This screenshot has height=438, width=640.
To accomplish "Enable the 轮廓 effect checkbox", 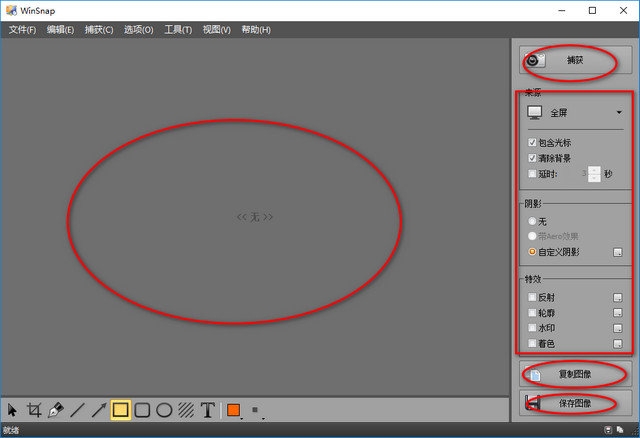I will pyautogui.click(x=532, y=313).
